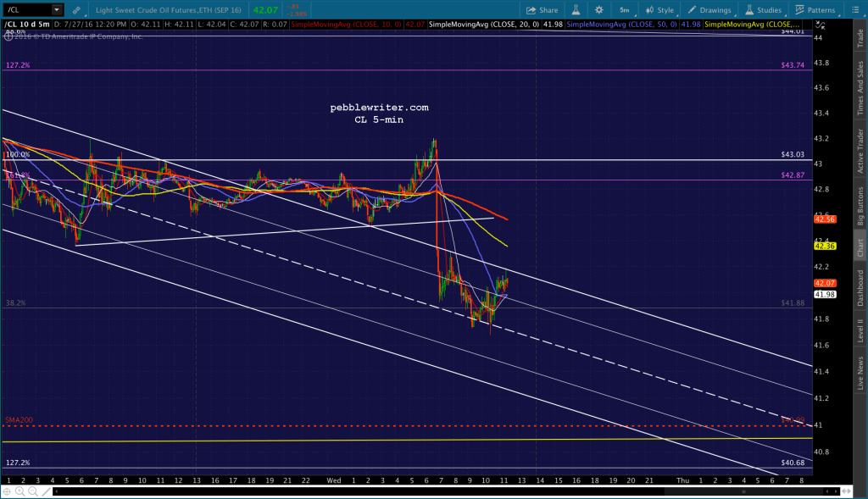This screenshot has width=868, height=499.
Task: Click the green 42.07 last price
Action: [x=265, y=10]
